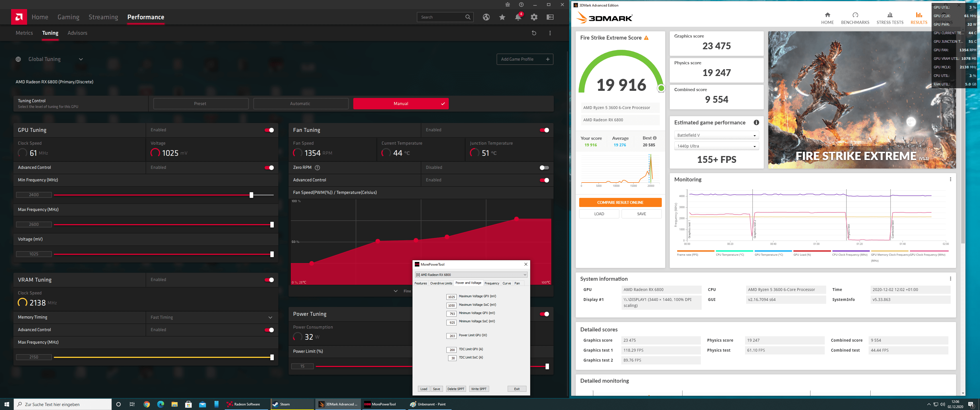This screenshot has width=980, height=410.
Task: Open the Streaming tab in Radeon Software
Action: point(103,17)
